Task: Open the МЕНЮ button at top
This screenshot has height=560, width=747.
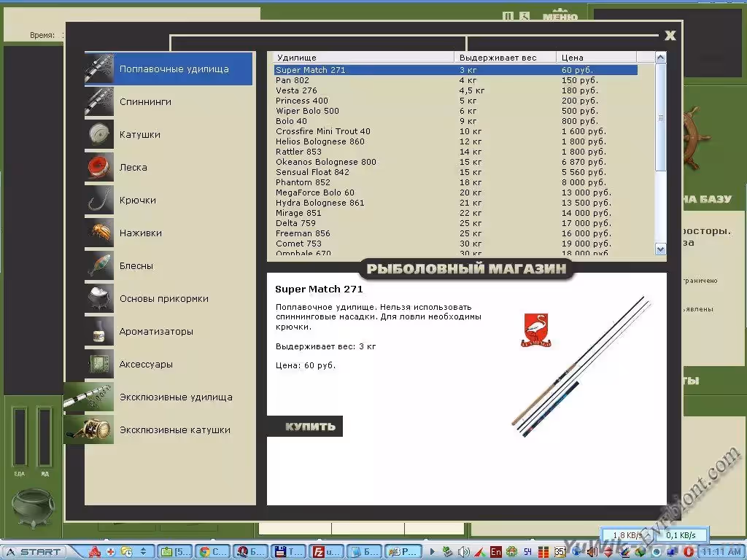Action: [x=560, y=16]
